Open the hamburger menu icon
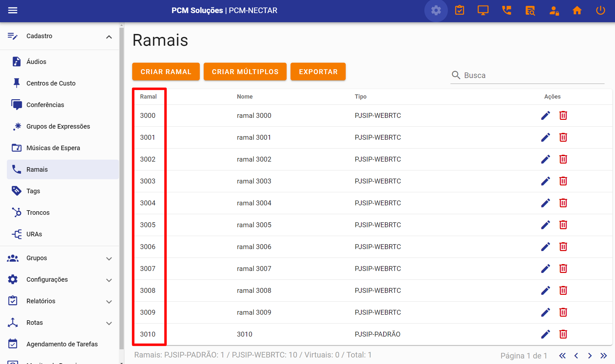Viewport: 615px width, 364px height. [13, 10]
